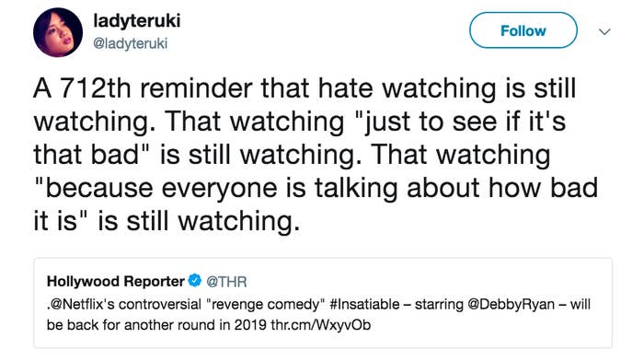Click the "revenge comedy" phrase in quoted tweet

[x=265, y=304]
